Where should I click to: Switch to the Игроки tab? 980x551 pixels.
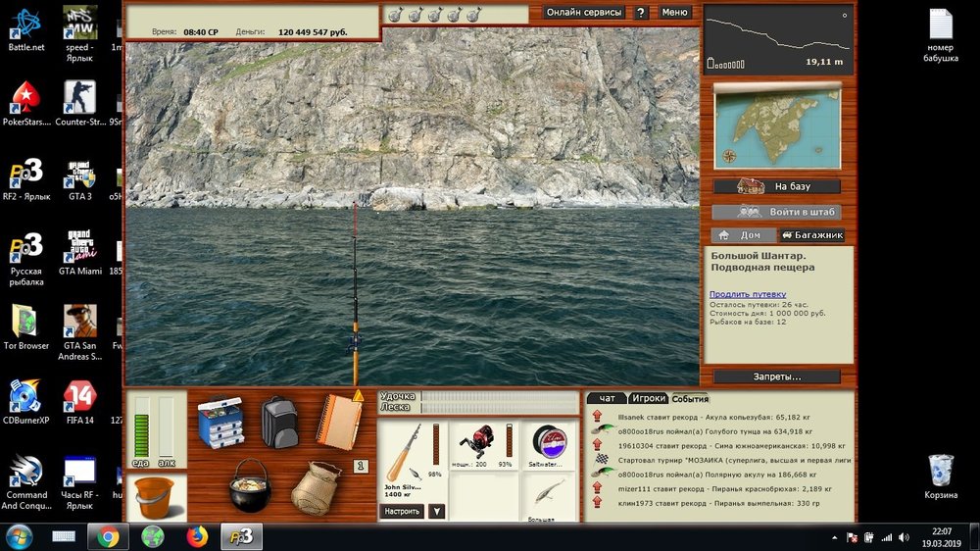click(x=648, y=398)
